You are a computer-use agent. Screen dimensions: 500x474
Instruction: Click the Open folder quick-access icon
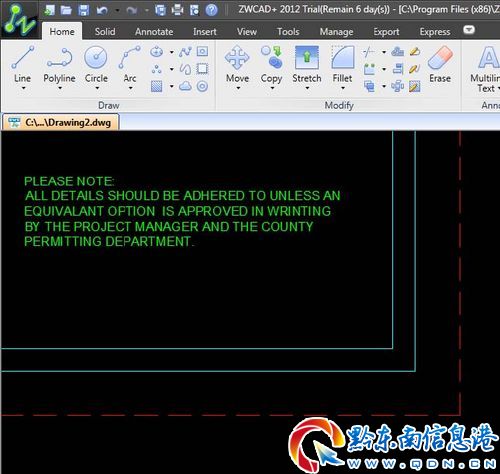pos(66,10)
